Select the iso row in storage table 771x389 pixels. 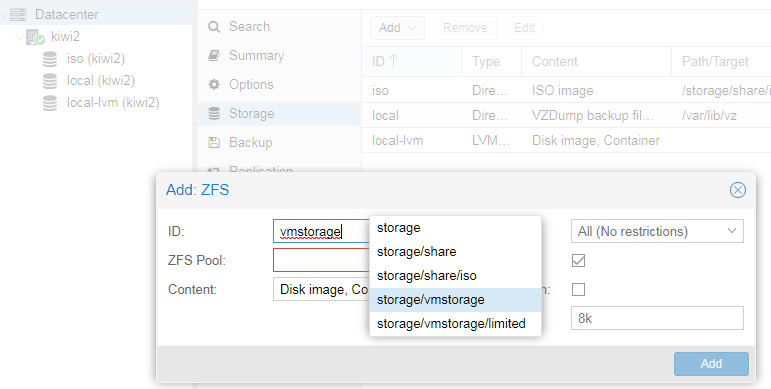click(566, 90)
